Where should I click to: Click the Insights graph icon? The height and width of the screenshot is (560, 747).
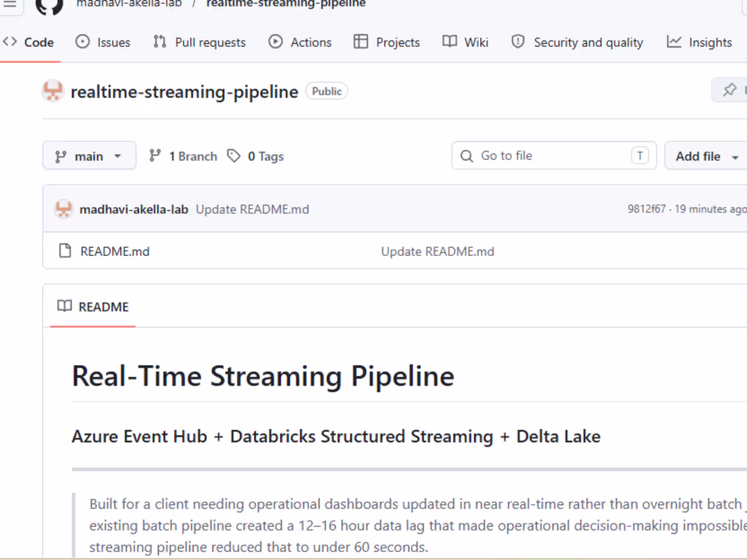674,42
